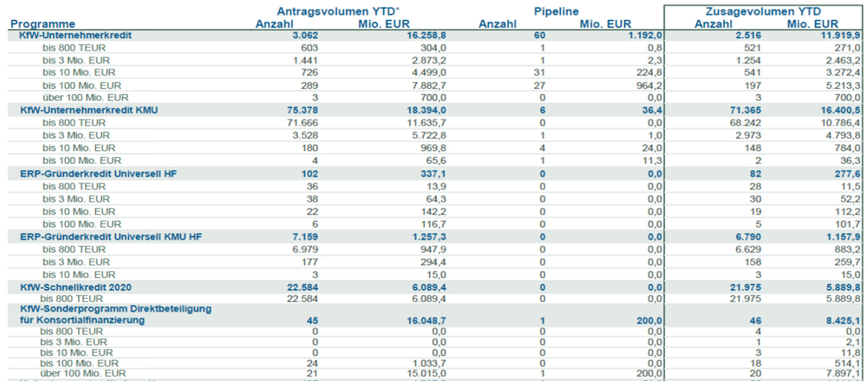868x387 pixels.
Task: Select the bold value '75.378'
Action: pos(303,110)
